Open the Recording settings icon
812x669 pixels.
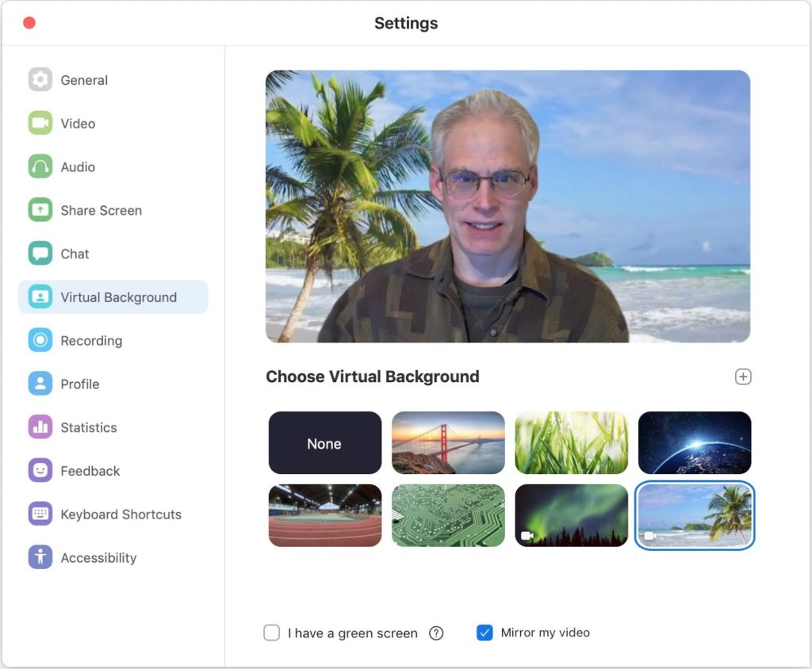(x=40, y=340)
